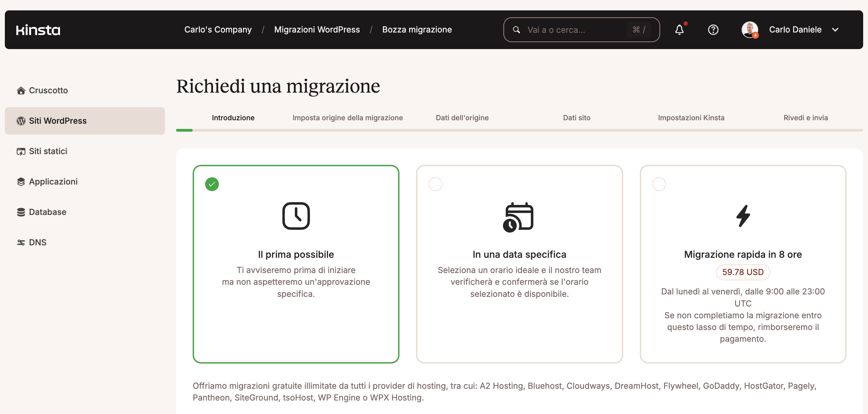
Task: Open the notifications bell
Action: pyautogui.click(x=679, y=30)
